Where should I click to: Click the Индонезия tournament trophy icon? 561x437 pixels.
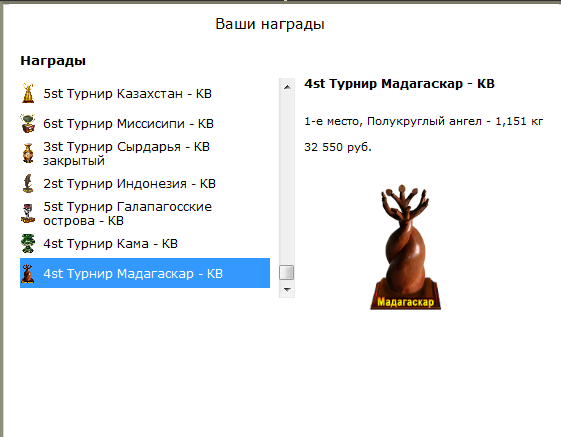pyautogui.click(x=28, y=184)
